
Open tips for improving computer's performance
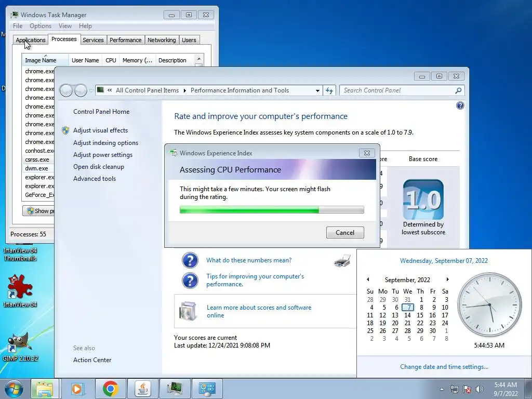(x=255, y=280)
